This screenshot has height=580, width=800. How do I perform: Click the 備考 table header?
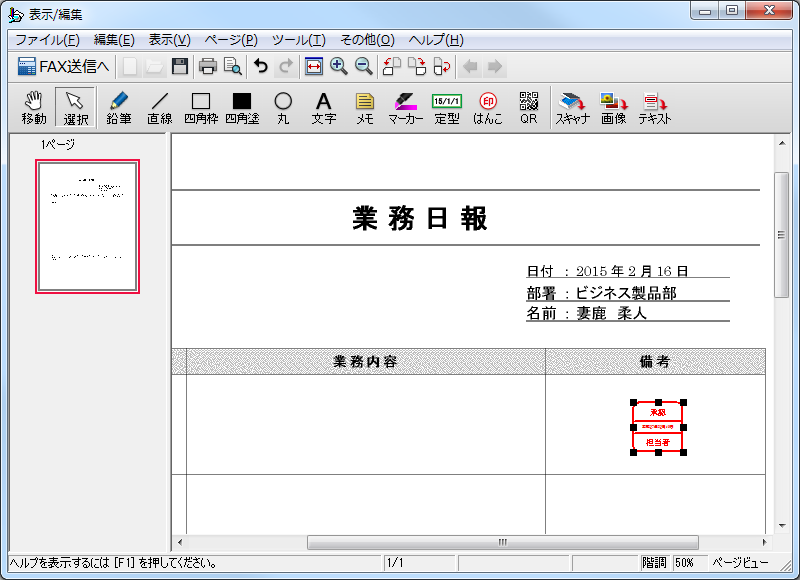point(655,362)
